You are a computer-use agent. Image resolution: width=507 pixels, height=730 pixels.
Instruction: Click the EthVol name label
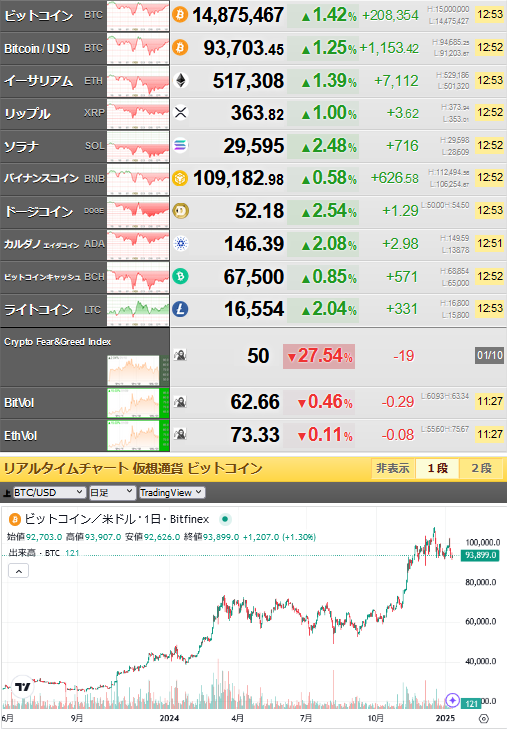[20, 436]
